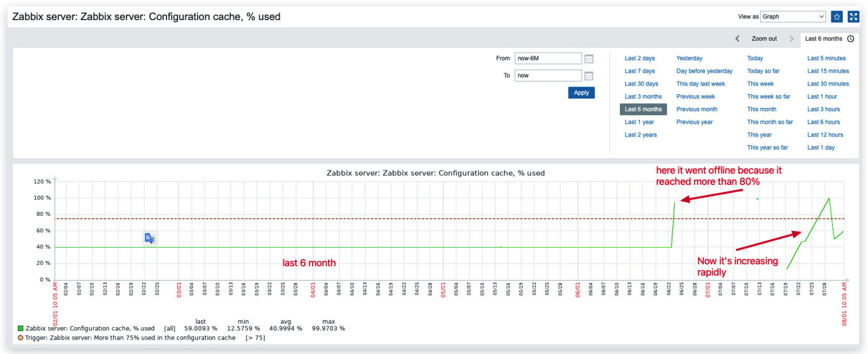
Task: Click the Zoom out button
Action: (764, 39)
